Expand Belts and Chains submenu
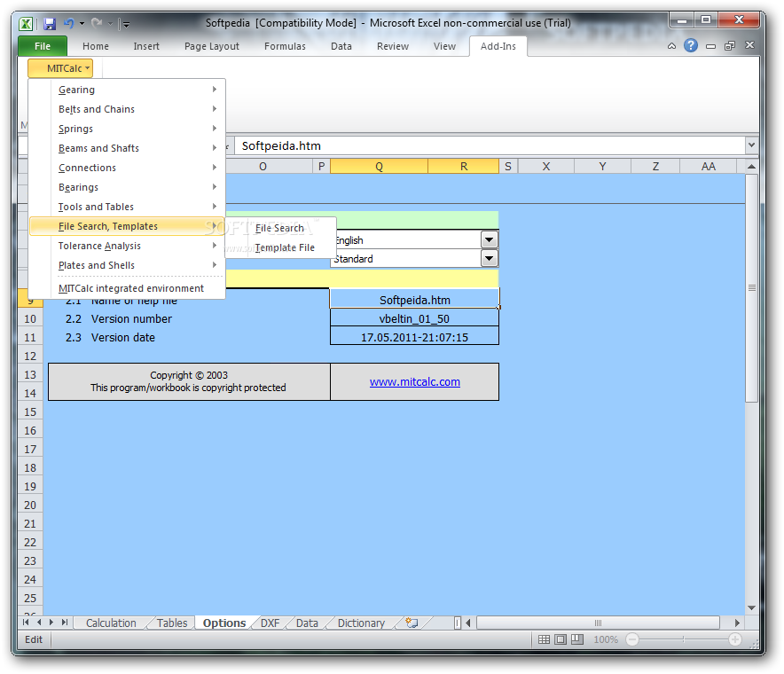 127,109
